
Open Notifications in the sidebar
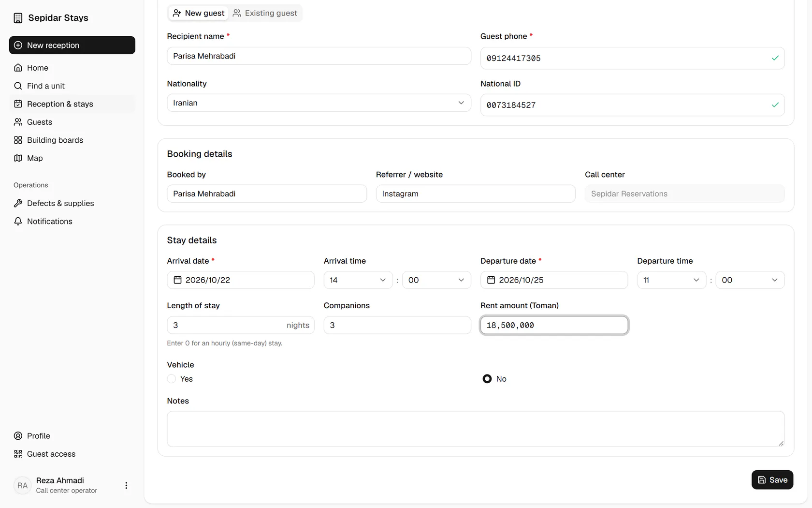coord(72,221)
